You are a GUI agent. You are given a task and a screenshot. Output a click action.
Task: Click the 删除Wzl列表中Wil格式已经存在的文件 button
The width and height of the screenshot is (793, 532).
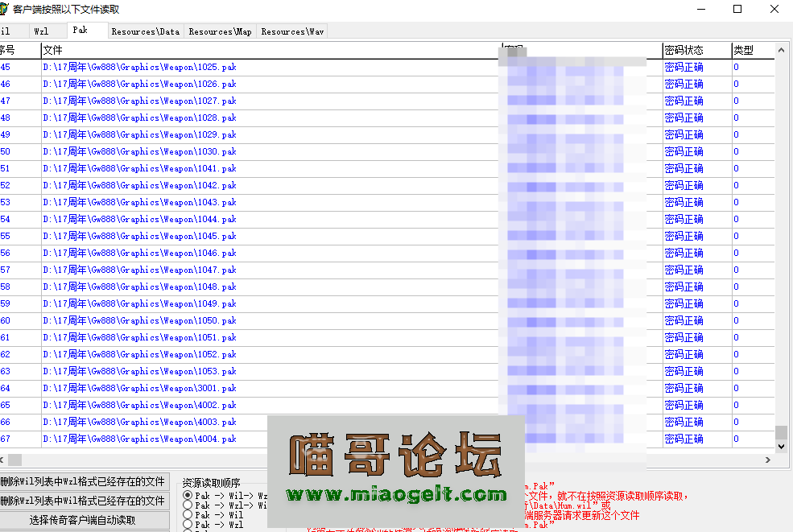(84, 501)
